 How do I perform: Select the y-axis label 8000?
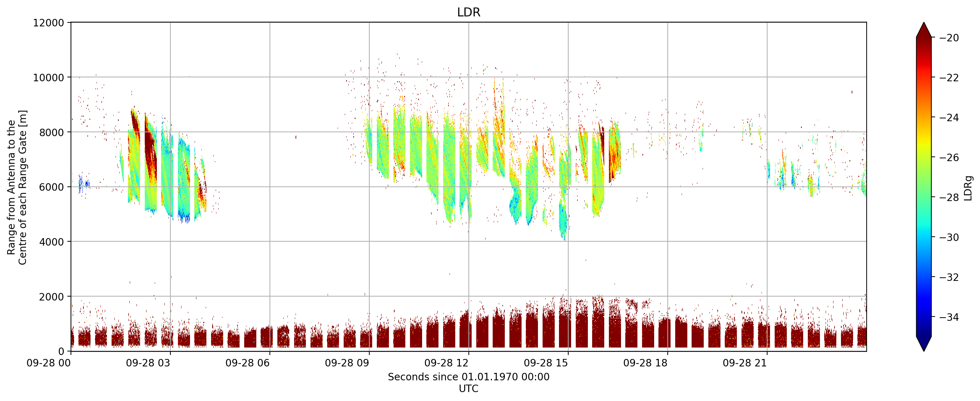click(52, 132)
